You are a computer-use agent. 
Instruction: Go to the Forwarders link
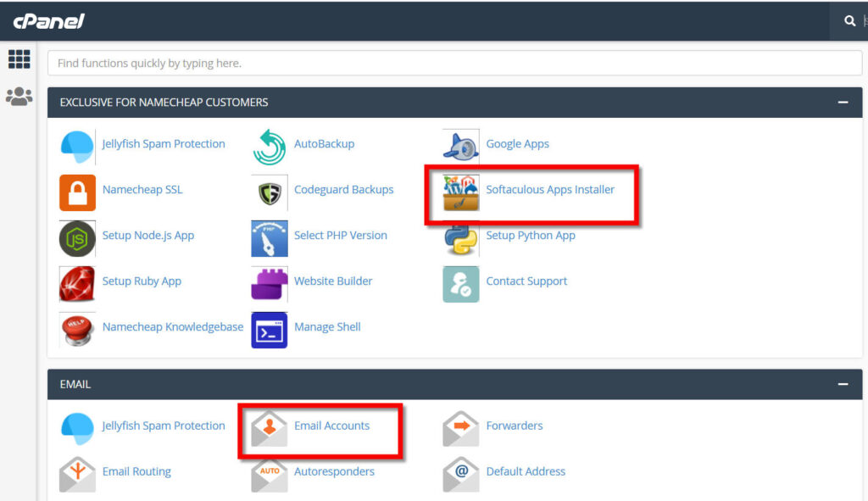point(515,426)
